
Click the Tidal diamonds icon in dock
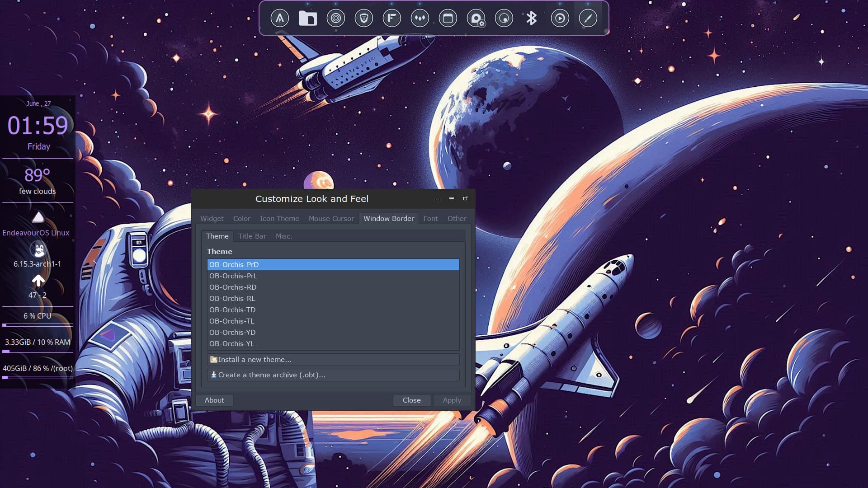pos(420,19)
